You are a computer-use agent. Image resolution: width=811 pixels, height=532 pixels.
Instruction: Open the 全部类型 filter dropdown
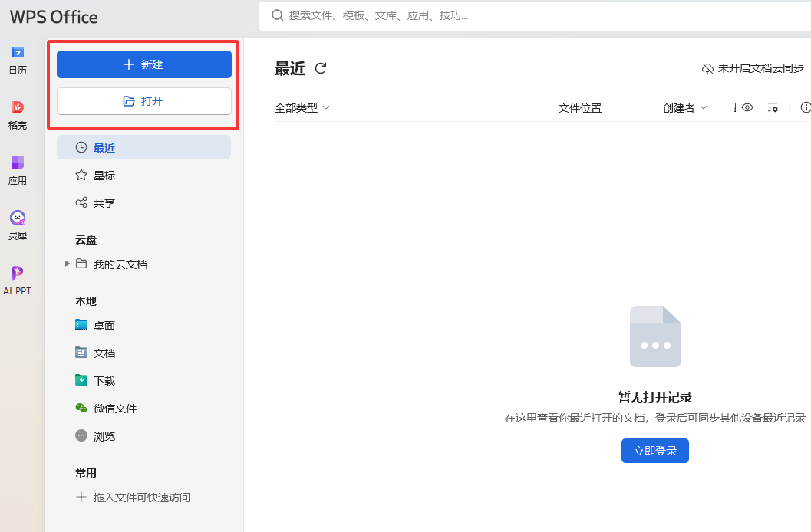click(302, 108)
